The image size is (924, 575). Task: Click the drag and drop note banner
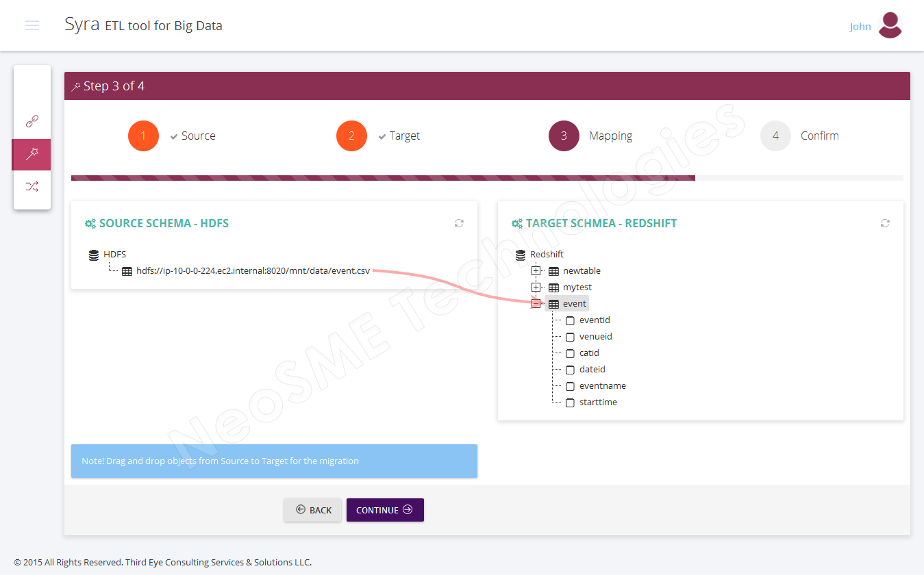click(274, 461)
